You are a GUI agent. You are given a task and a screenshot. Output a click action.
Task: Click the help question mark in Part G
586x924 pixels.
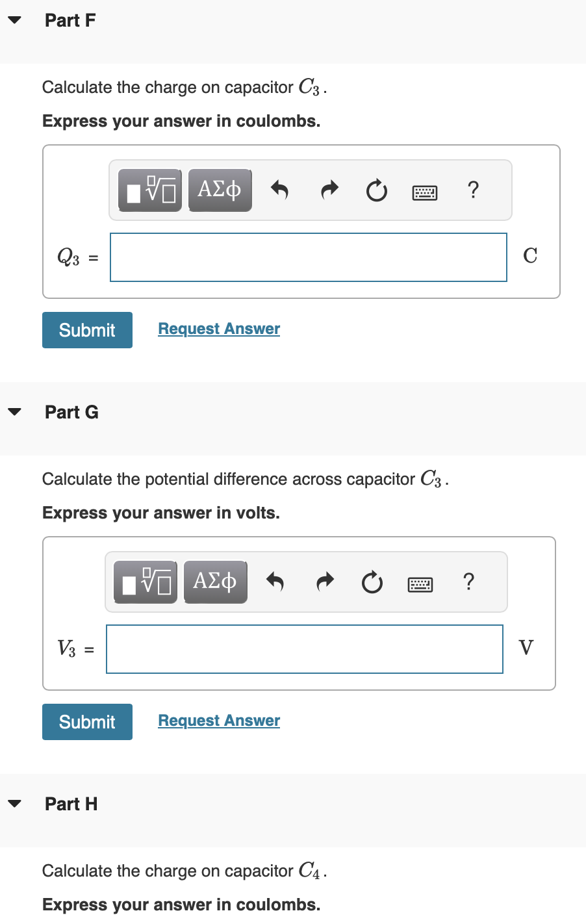(x=468, y=582)
